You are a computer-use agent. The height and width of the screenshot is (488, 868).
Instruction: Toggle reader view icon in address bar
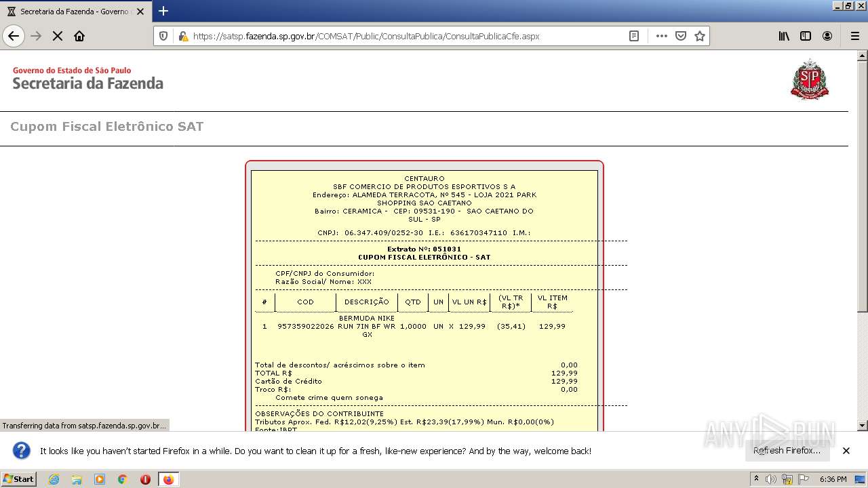click(634, 36)
